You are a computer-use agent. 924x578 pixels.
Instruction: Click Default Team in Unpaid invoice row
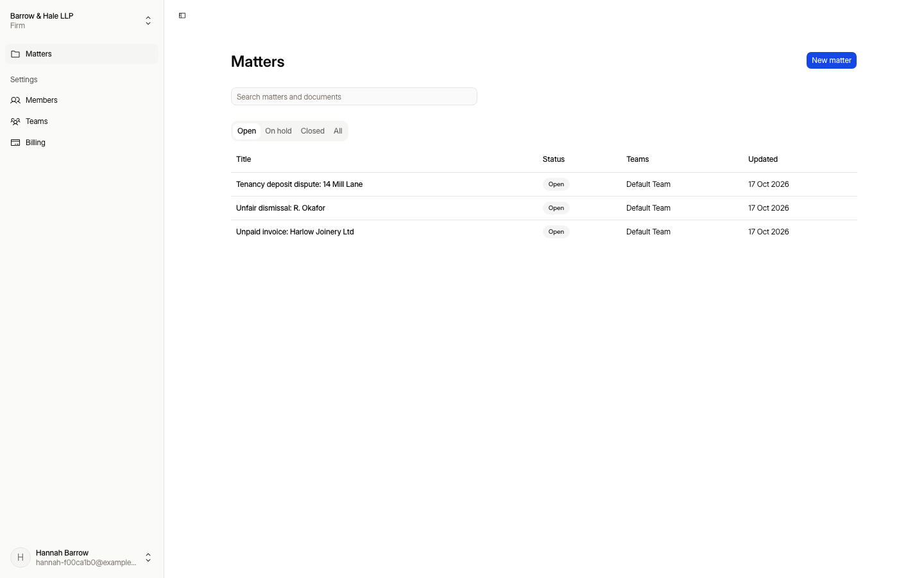coord(648,232)
